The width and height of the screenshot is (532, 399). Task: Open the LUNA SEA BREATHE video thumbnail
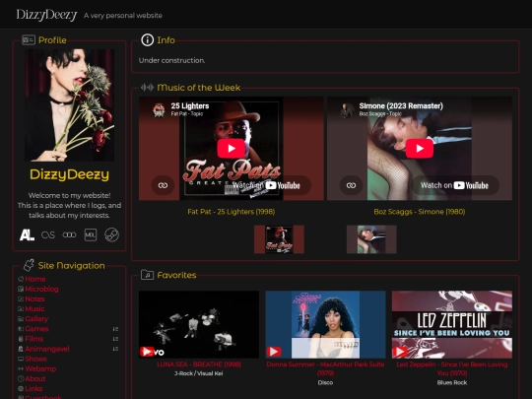point(199,324)
